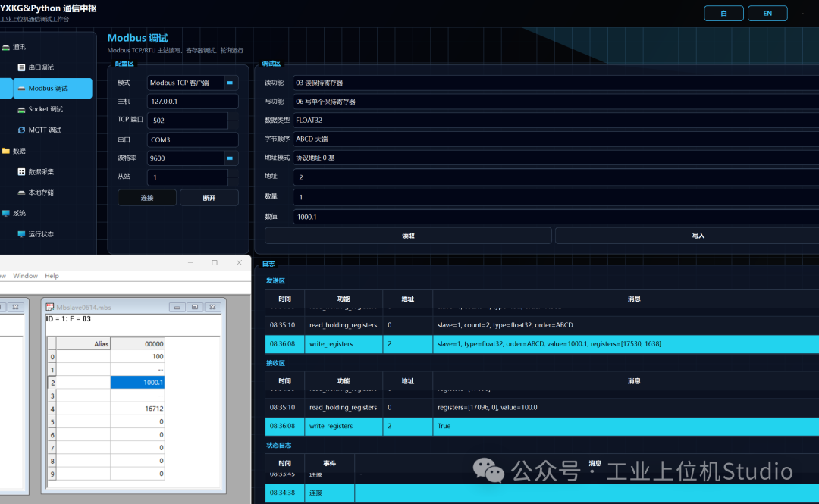Image resolution: width=819 pixels, height=504 pixels.
Task: Click the 数值 1000.1 input field
Action: pos(556,217)
